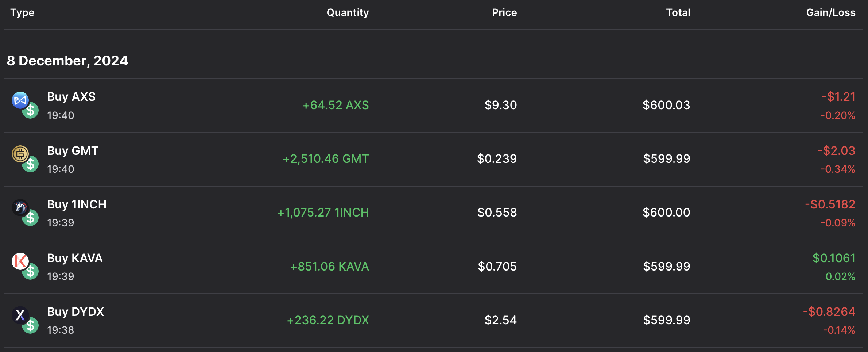Viewport: 868px width, 352px height.
Task: Click the KAVA coin icon
Action: (20, 261)
